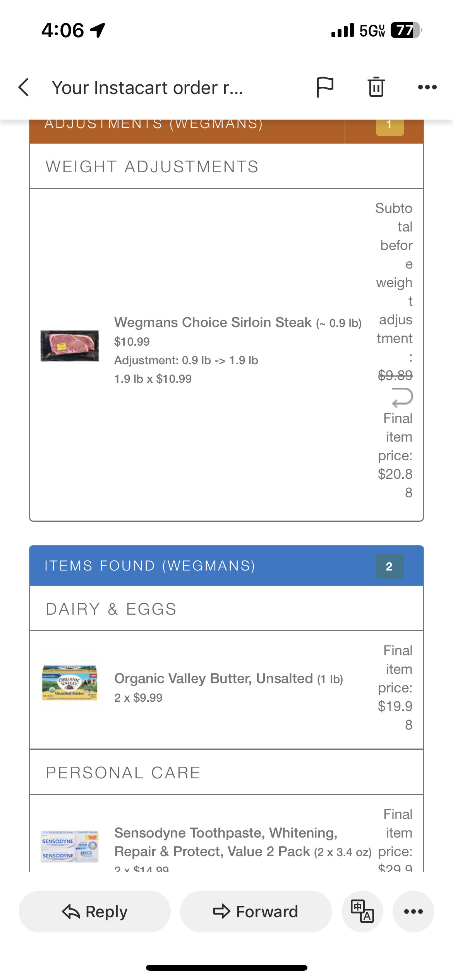Screen dimensions: 453x980
Task: Open the sirloin steak product image
Action: tap(70, 346)
